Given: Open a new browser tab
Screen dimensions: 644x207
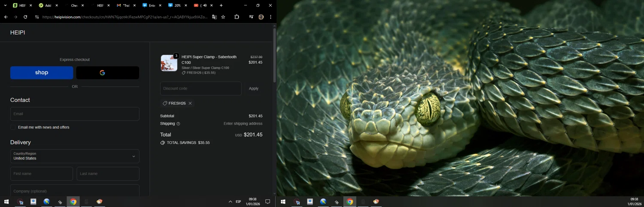Looking at the screenshot, I should pos(221,6).
